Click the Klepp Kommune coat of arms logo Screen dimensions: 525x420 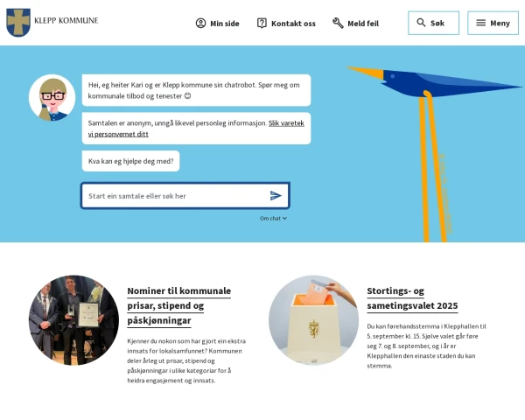click(17, 23)
